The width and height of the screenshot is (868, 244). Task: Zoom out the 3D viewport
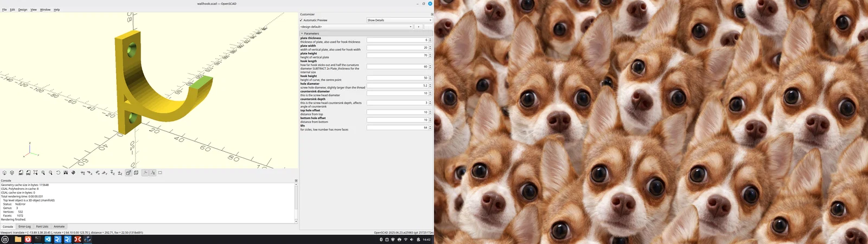coord(50,173)
